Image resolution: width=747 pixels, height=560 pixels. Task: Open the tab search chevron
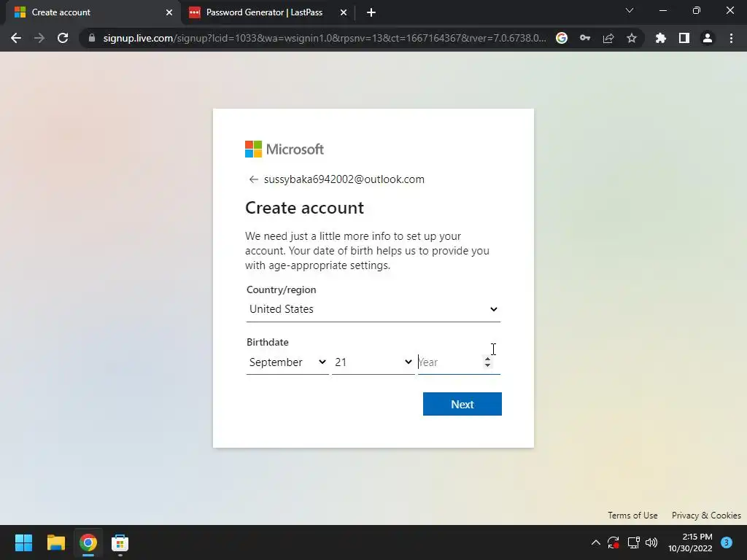point(630,10)
